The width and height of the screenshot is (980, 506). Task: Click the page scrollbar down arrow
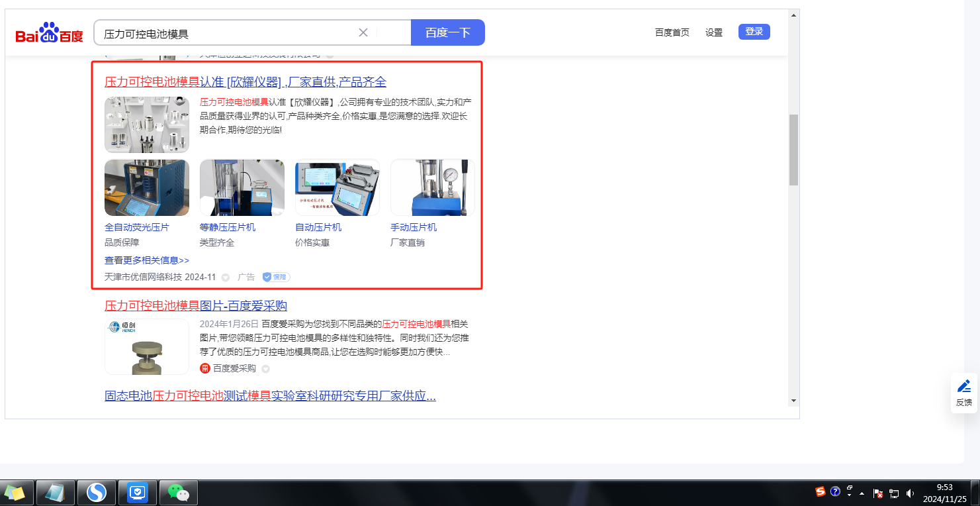point(794,401)
